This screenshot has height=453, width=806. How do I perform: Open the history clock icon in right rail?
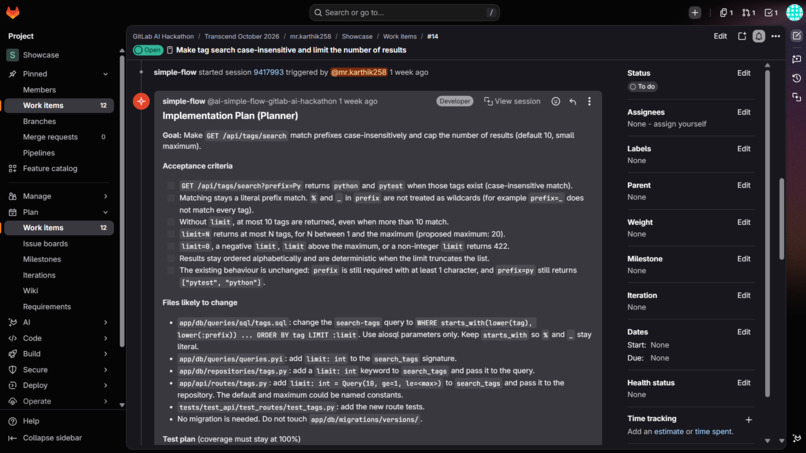[796, 78]
